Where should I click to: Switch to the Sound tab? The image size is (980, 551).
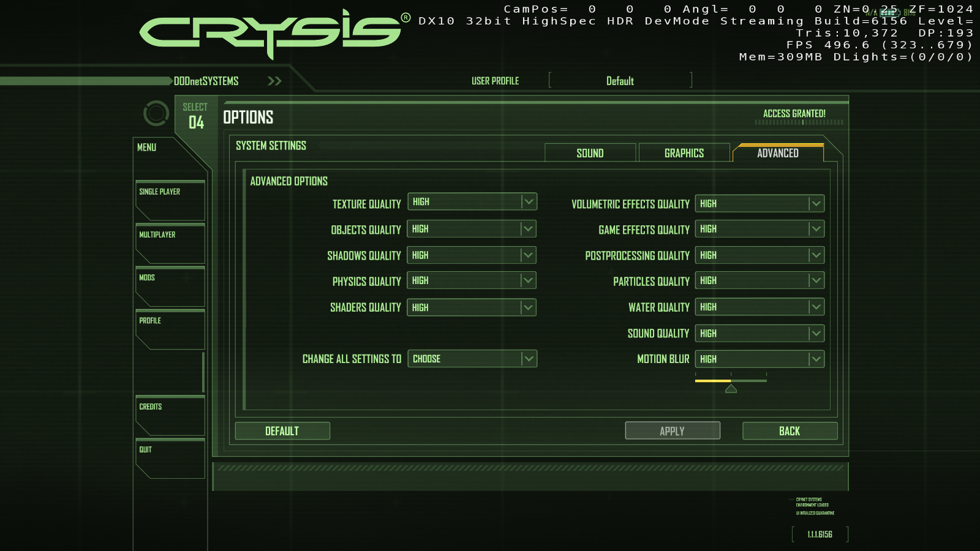point(590,153)
